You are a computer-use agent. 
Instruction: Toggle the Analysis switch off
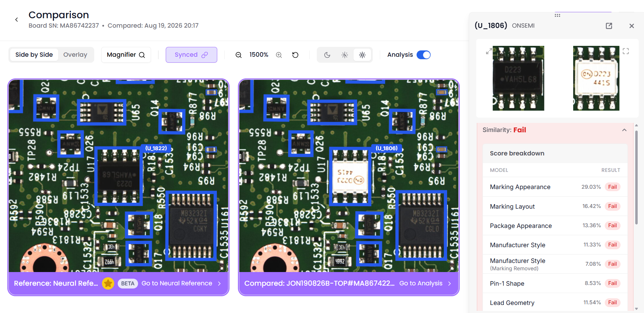[424, 55]
